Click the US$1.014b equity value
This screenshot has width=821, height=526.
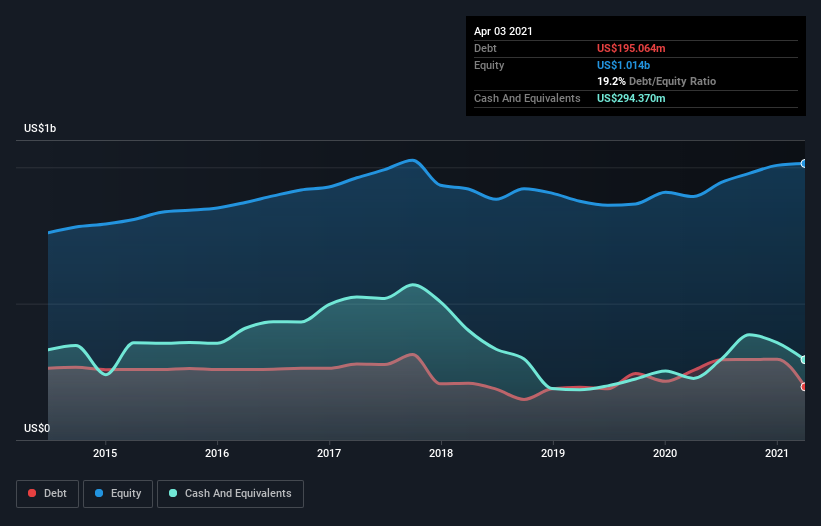click(623, 65)
